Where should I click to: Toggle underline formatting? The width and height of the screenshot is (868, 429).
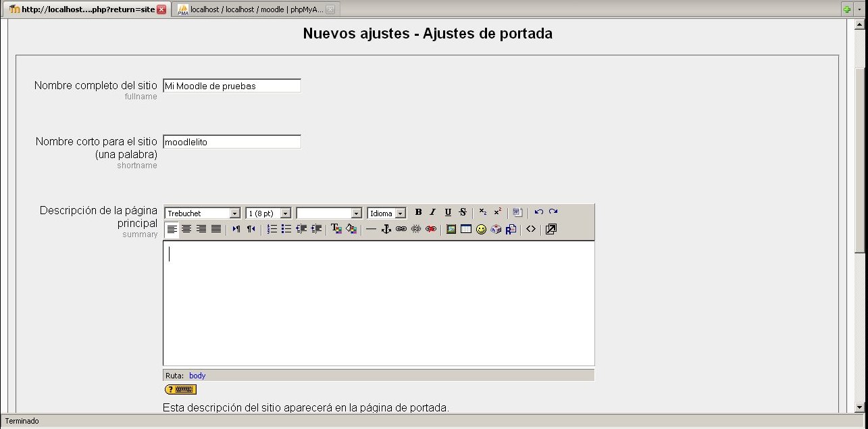(448, 212)
